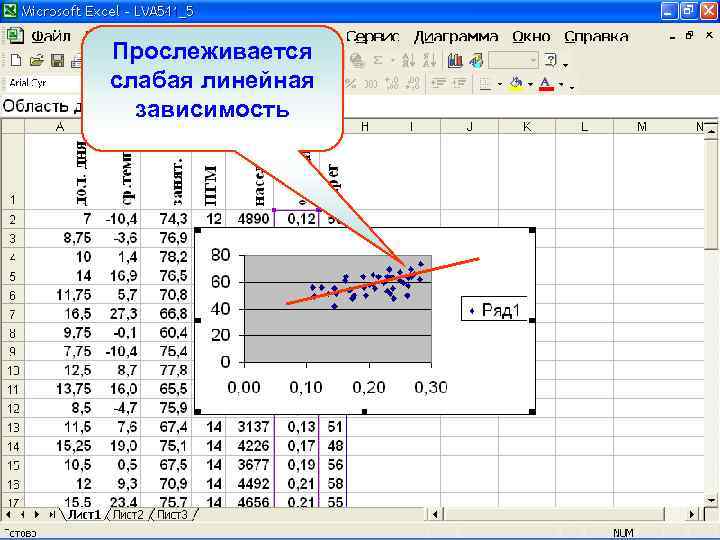Click cell with value 60,4

(166, 332)
